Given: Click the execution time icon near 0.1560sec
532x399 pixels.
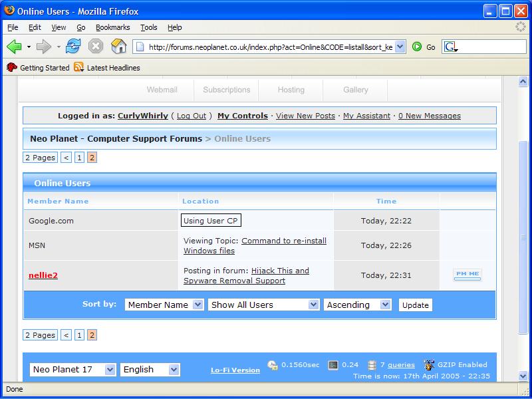Looking at the screenshot, I should (x=273, y=365).
